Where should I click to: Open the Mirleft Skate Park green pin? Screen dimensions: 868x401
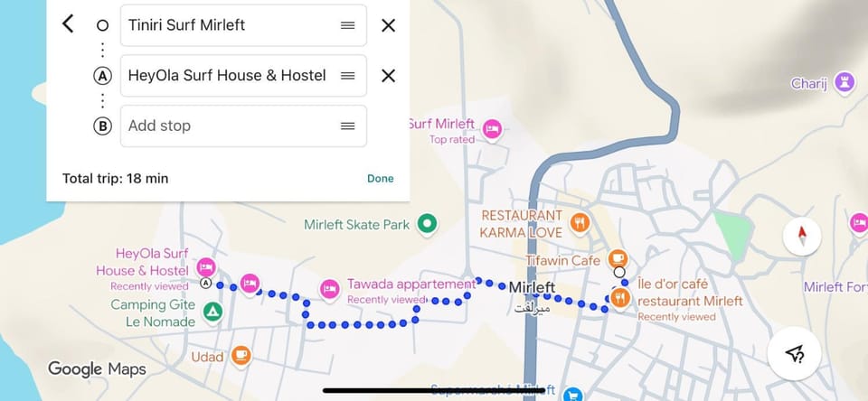[x=427, y=225]
